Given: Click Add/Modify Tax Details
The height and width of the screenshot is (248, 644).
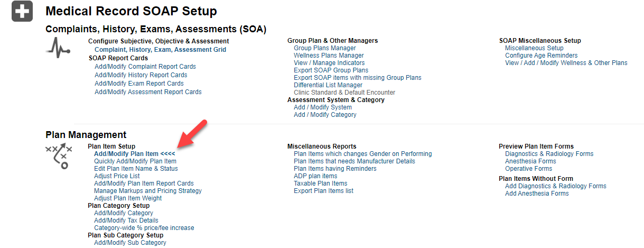Looking at the screenshot, I should tap(126, 221).
